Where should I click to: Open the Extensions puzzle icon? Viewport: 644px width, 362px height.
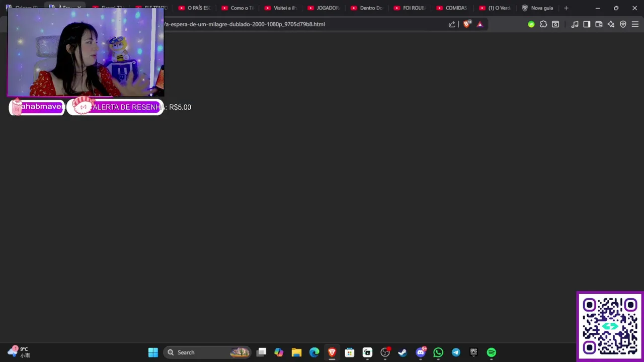coord(543,24)
